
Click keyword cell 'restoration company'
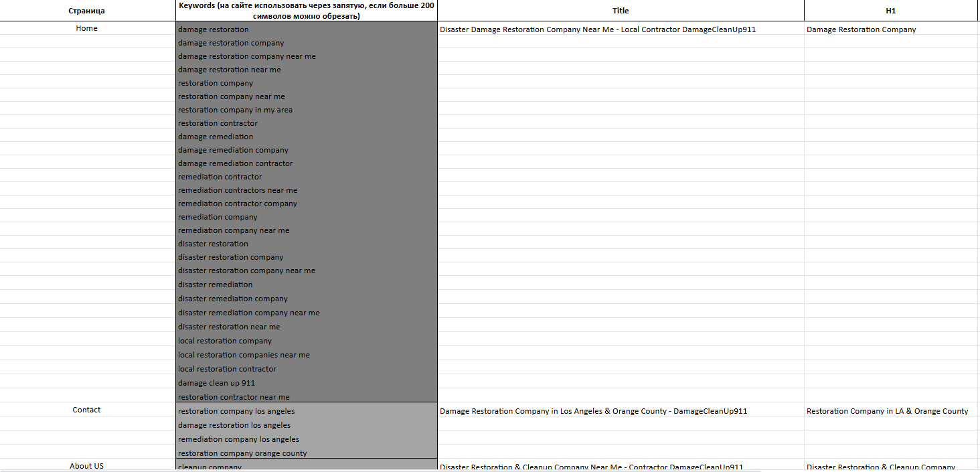pyautogui.click(x=307, y=83)
